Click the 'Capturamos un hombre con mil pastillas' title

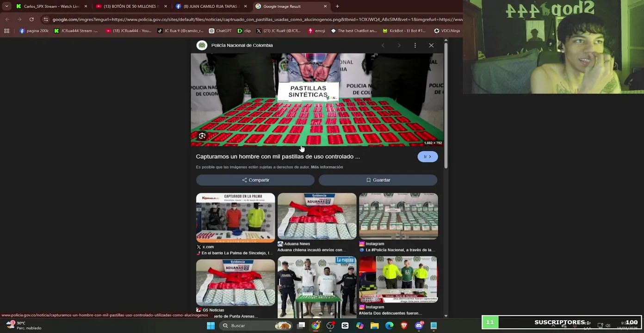click(x=278, y=157)
